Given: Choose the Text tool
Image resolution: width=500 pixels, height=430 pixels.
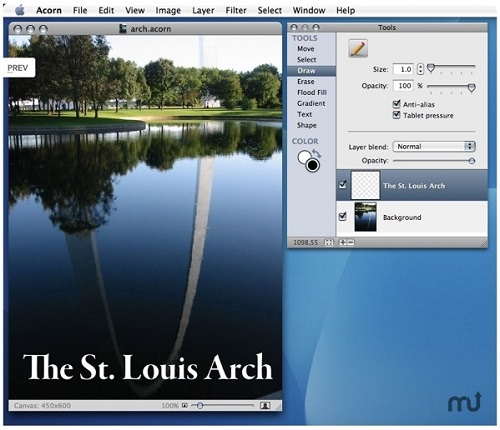Looking at the screenshot, I should pyautogui.click(x=304, y=114).
